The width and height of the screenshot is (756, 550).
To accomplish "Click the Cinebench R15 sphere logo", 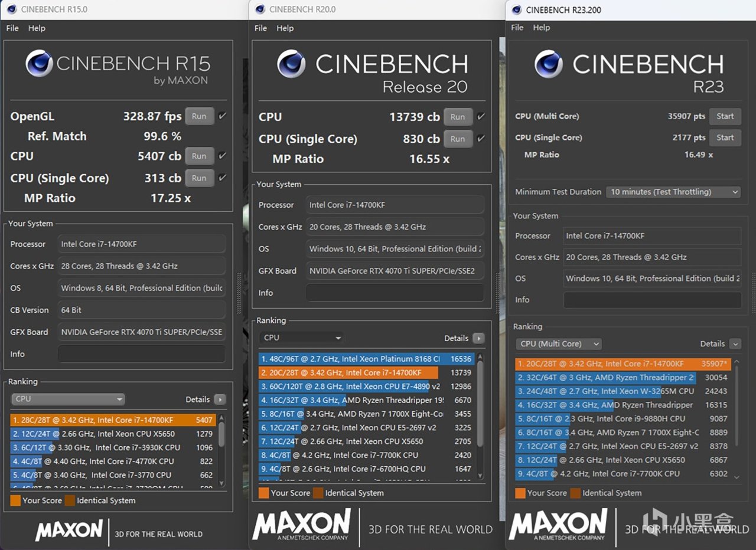I will (x=40, y=64).
